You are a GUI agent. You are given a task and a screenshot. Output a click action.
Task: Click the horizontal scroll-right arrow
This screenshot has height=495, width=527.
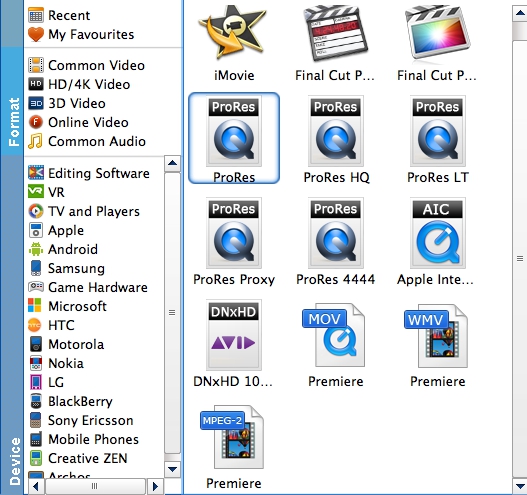point(155,486)
